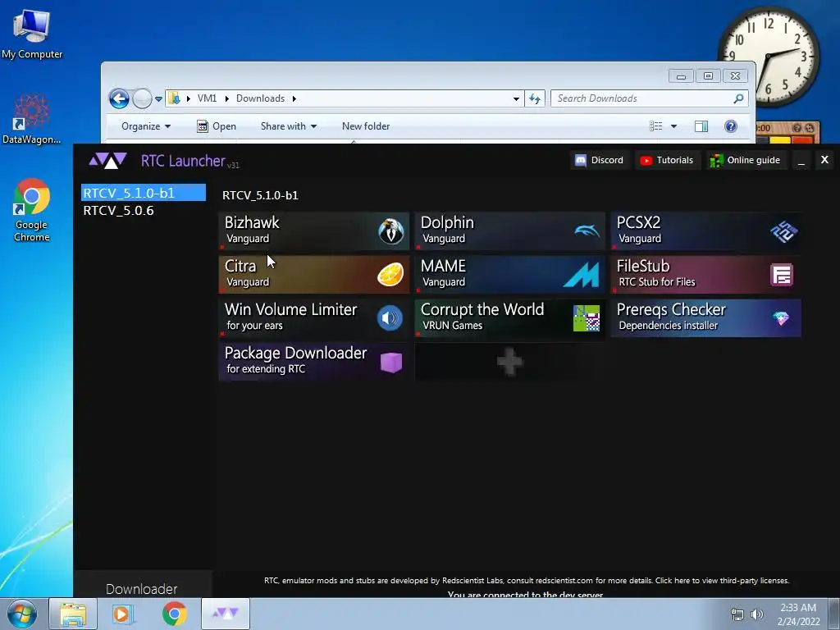Open the Online guide

point(745,160)
